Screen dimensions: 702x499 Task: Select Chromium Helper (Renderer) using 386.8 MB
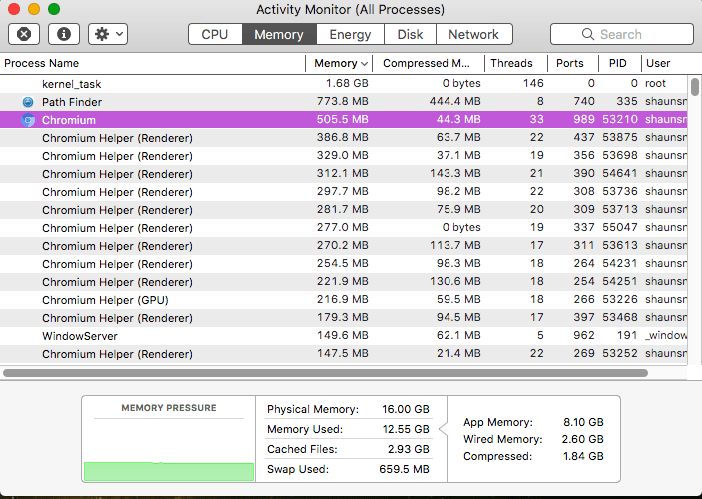(343, 138)
